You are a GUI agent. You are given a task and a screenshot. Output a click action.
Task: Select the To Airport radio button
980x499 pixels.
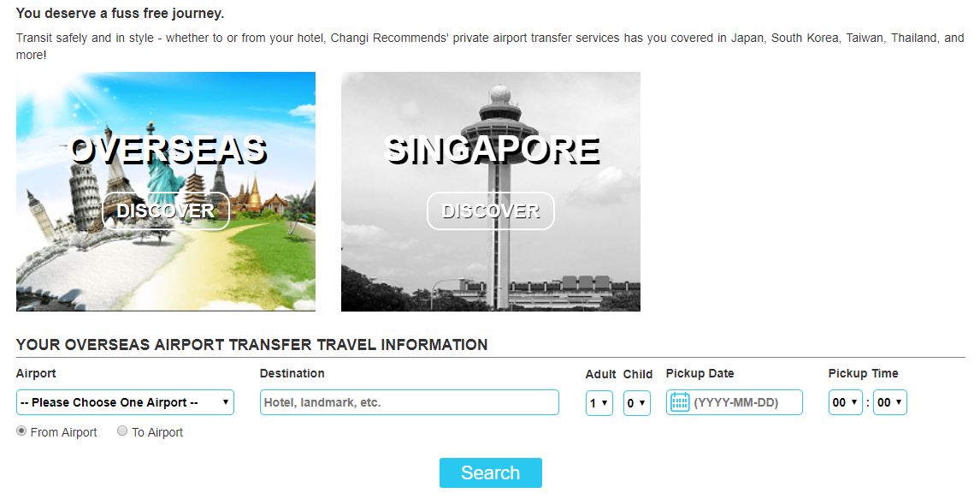[122, 431]
